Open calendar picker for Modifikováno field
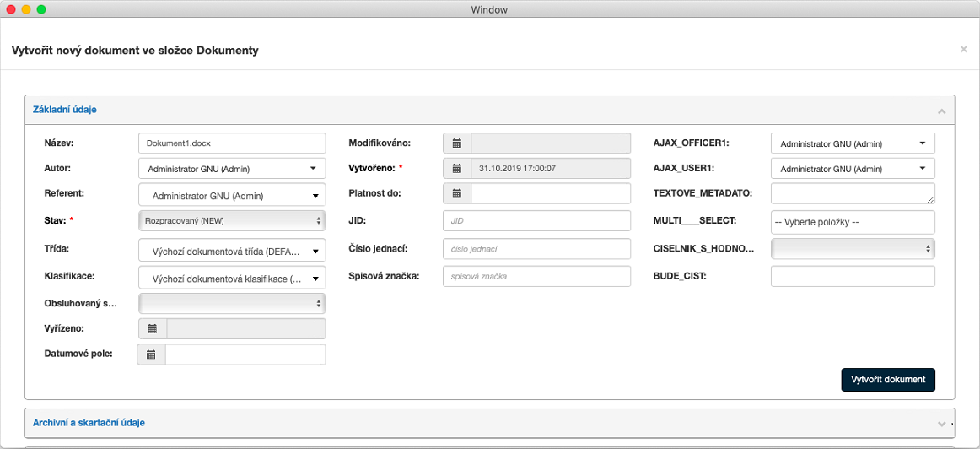Image resolution: width=980 pixels, height=449 pixels. 457,143
